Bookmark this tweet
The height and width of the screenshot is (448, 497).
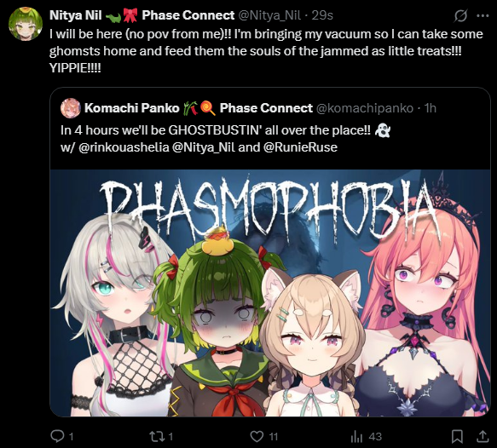tap(457, 437)
